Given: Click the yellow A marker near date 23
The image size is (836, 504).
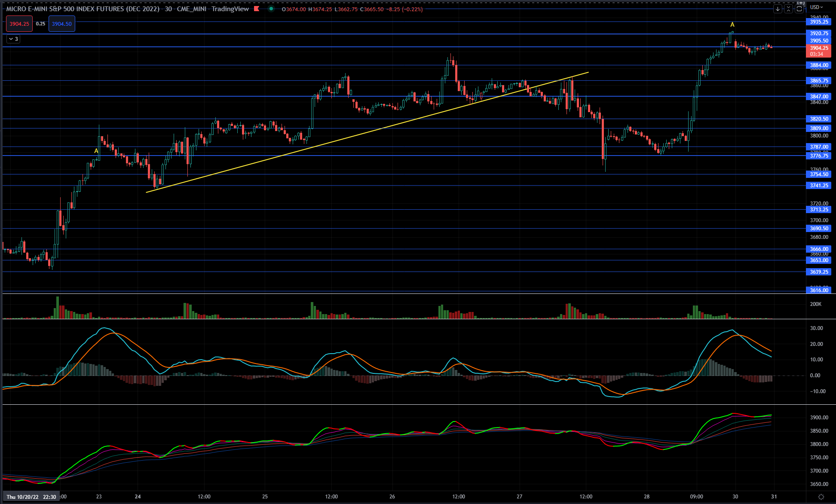Looking at the screenshot, I should pyautogui.click(x=96, y=151).
